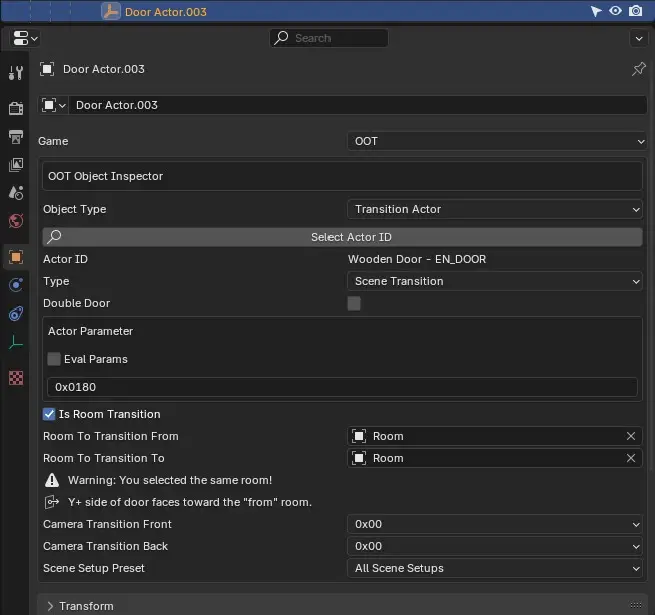Click the object icon beside Door Actor.003 header

[47, 69]
